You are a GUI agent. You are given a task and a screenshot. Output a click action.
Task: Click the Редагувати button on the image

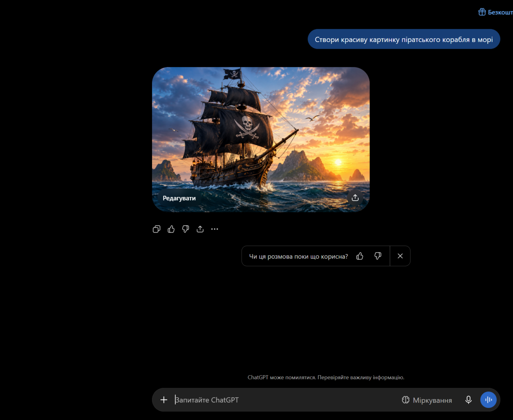pos(179,198)
